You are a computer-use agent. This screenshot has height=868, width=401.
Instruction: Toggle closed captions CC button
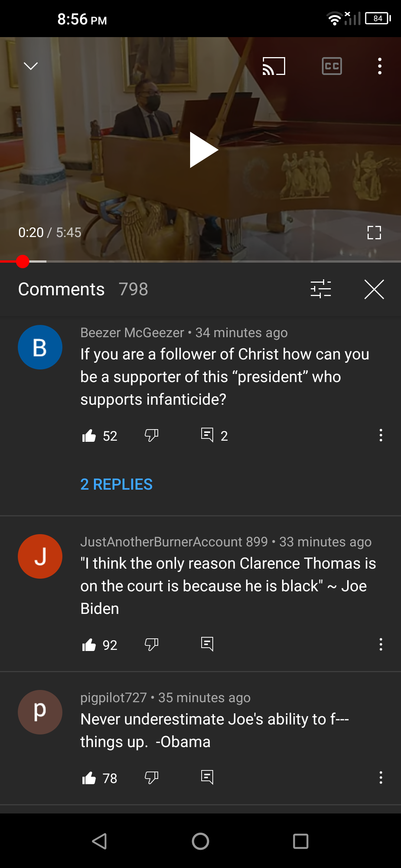pyautogui.click(x=332, y=66)
